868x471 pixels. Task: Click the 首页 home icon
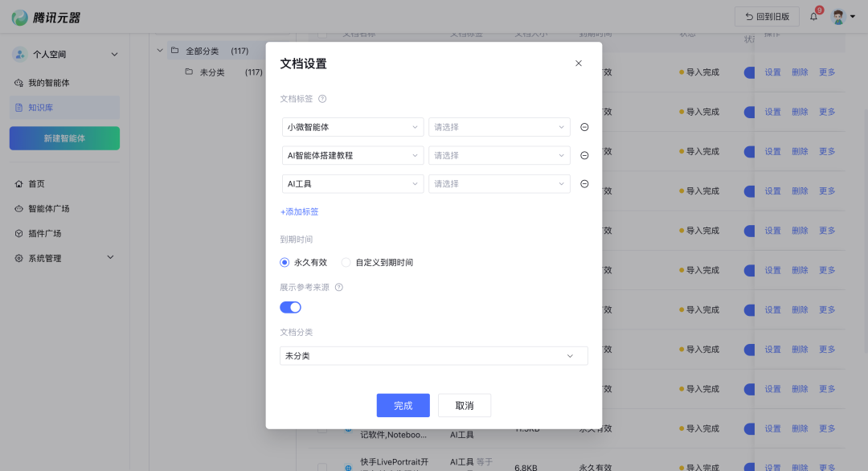[x=18, y=184]
